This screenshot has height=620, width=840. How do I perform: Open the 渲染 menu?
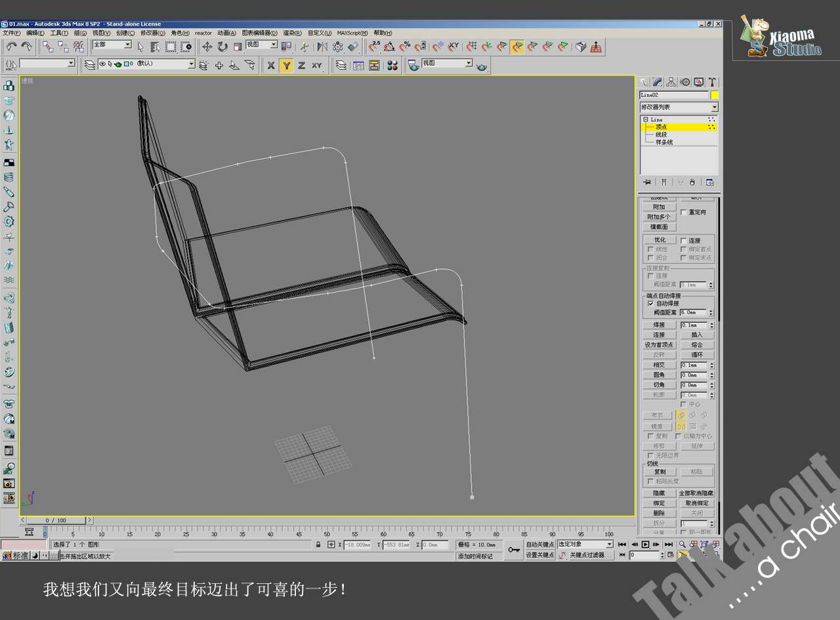click(x=292, y=33)
